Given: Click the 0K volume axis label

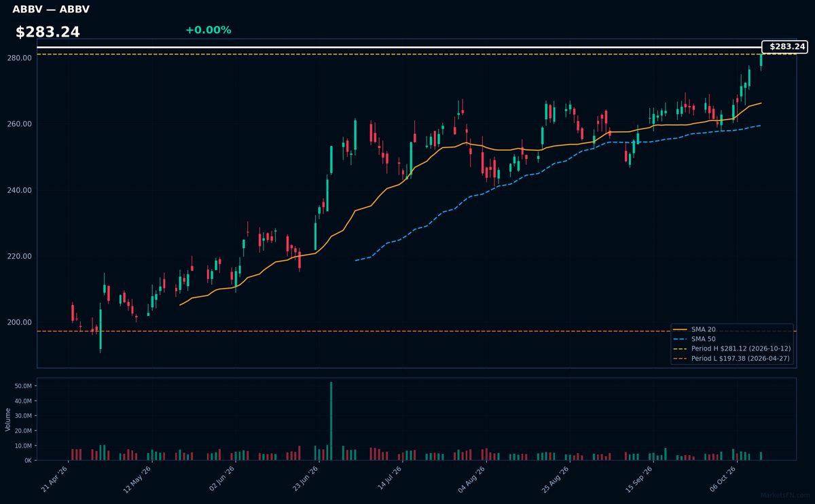Looking at the screenshot, I should (x=29, y=461).
